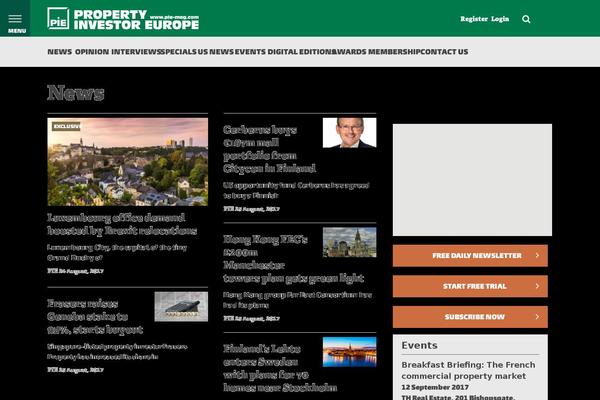The height and width of the screenshot is (400, 600).
Task: Click the EXCLUSIVE badge on Luxembourg photo
Action: point(67,126)
